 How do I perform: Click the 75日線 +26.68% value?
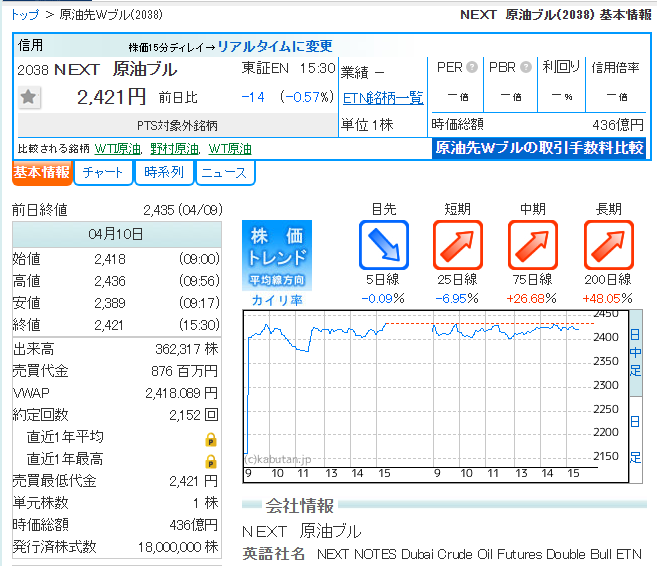[x=531, y=299]
